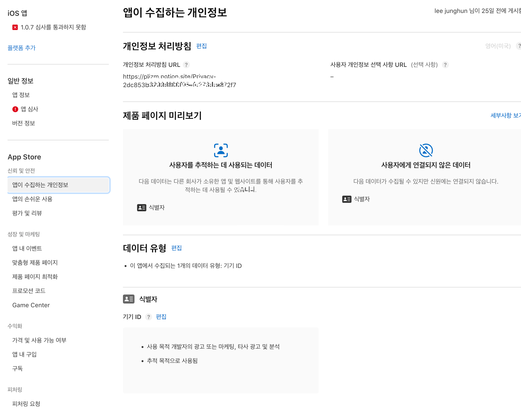
Task: Open 버전 정보 in sidebar
Action: pyautogui.click(x=24, y=123)
